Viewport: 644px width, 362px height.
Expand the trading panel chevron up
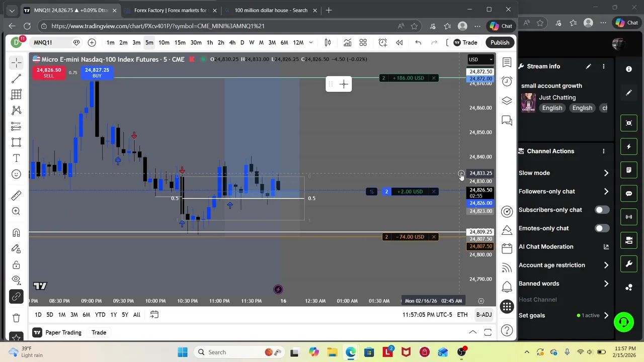473,332
